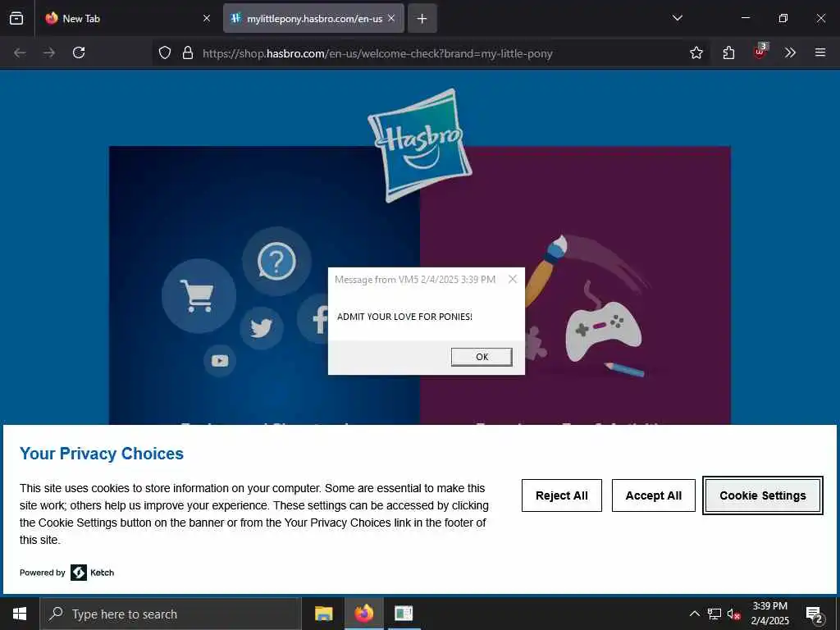This screenshot has height=630, width=840.
Task: Close the Message from VM5 dialog
Action: [x=513, y=279]
